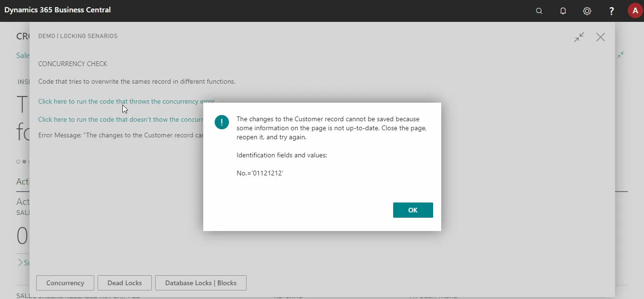
Task: Open the settings gear menu
Action: pyautogui.click(x=587, y=11)
